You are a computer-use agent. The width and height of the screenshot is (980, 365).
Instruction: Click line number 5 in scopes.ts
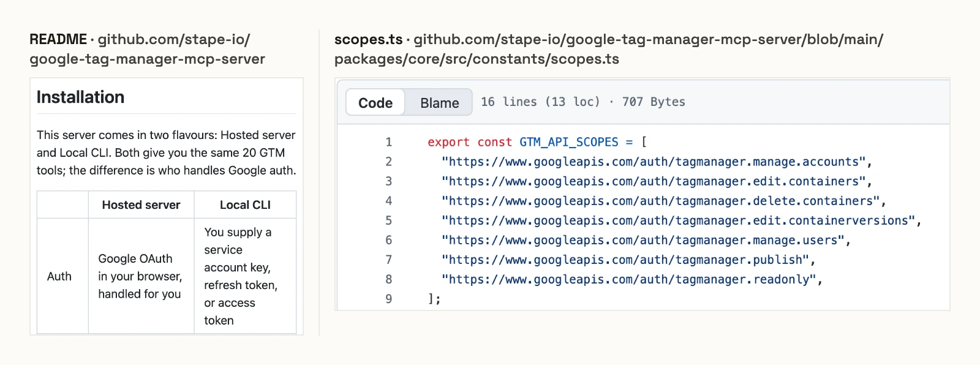pos(388,220)
